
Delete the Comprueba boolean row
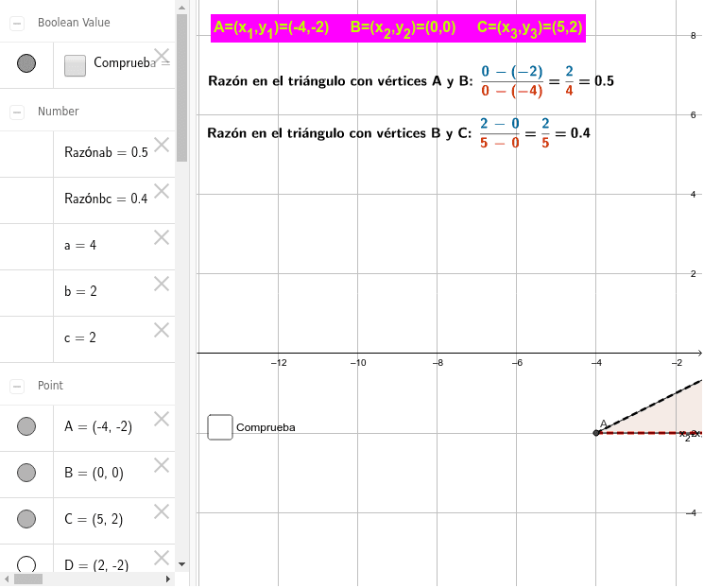(162, 56)
